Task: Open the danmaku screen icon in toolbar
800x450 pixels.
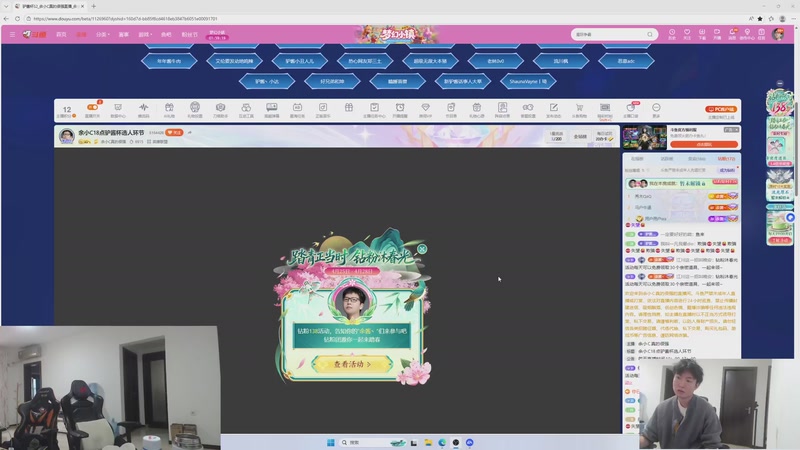Action: [271, 109]
